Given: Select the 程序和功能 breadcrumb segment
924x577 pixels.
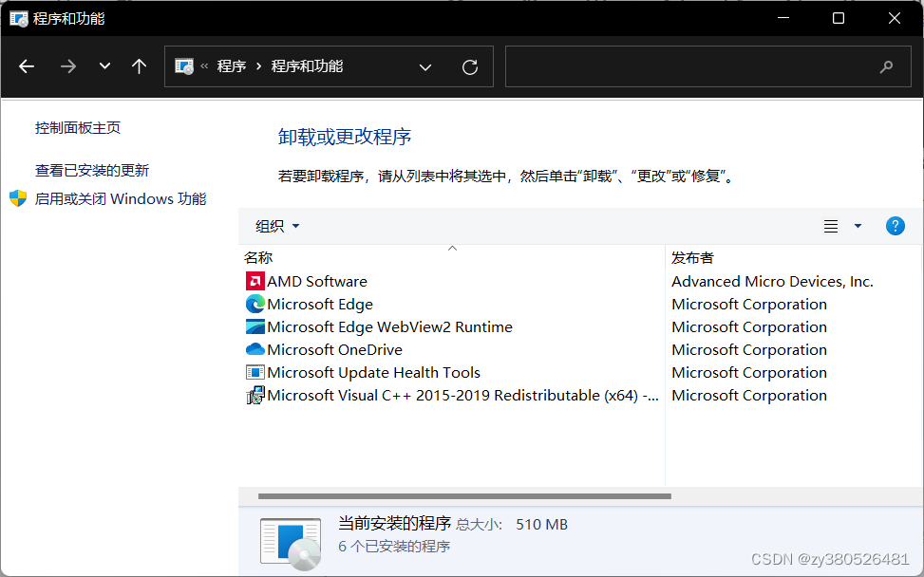Looking at the screenshot, I should coord(307,66).
